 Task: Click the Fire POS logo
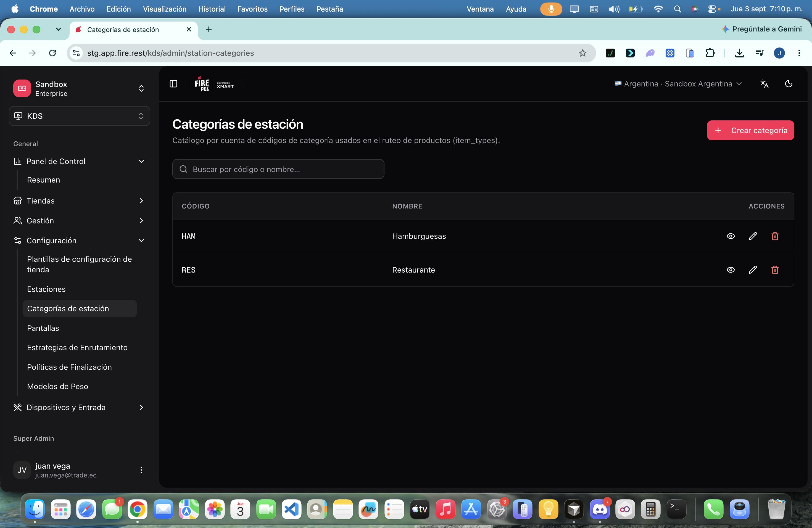click(x=202, y=84)
